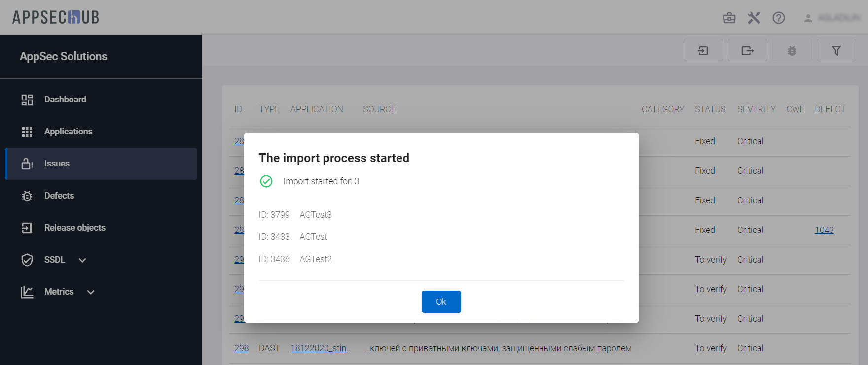This screenshot has height=365, width=868.
Task: Open Dashboard in the sidebar
Action: click(65, 100)
